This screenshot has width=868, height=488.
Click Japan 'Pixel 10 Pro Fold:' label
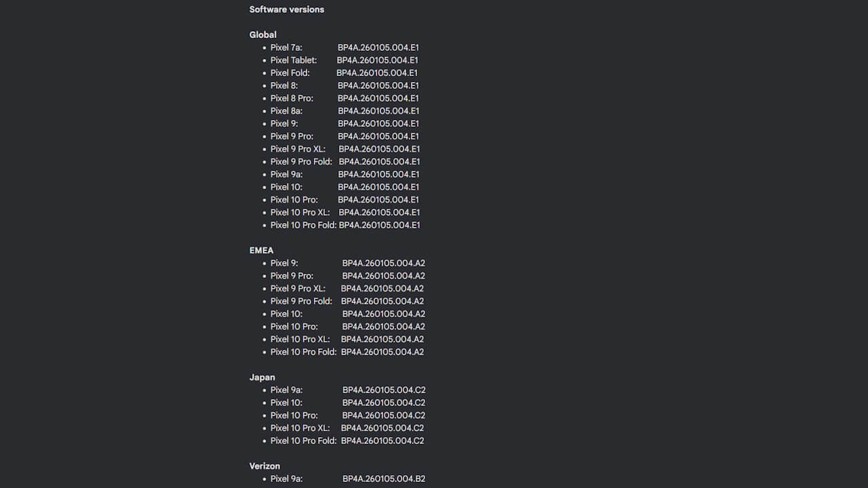tap(303, 441)
